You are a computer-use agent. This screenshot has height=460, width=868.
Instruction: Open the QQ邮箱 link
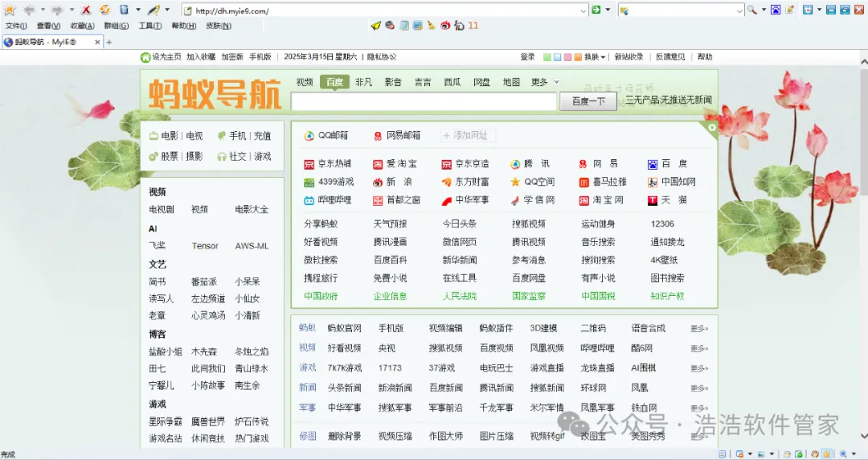(326, 135)
